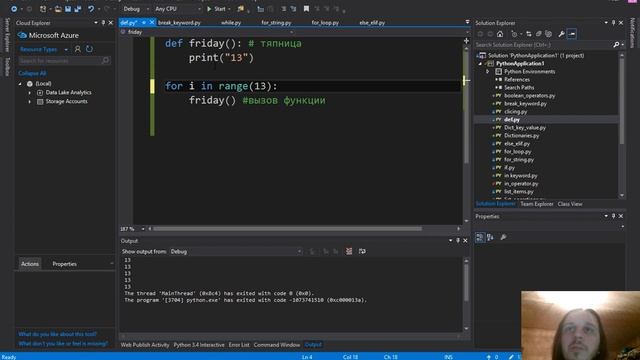
Task: Click the Navigate Backward toolbar icon
Action: 14,9
